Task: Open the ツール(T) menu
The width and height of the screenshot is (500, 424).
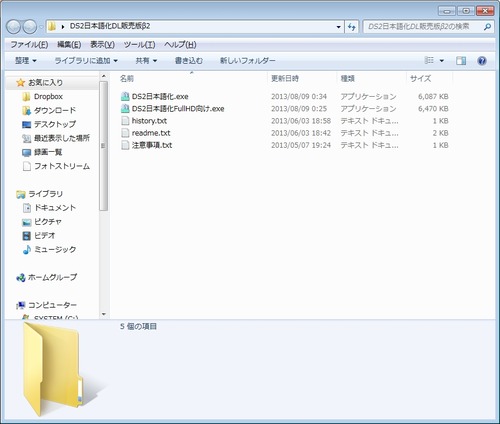Action: 139,44
